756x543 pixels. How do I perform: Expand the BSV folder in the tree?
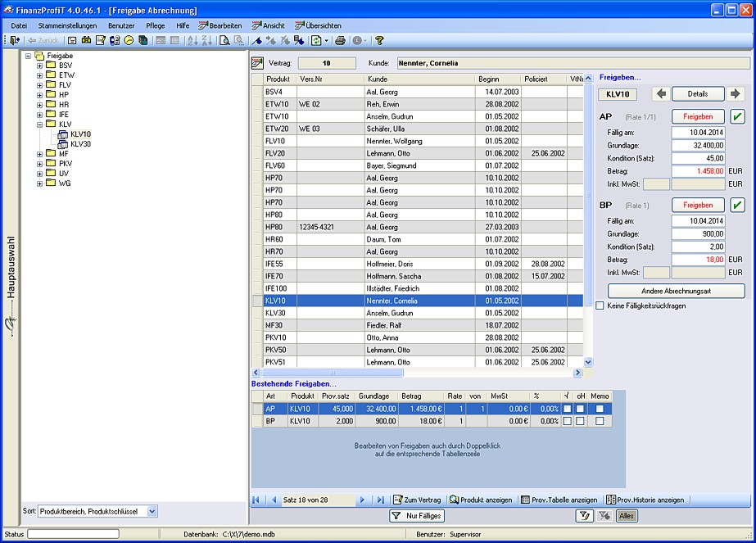click(39, 65)
